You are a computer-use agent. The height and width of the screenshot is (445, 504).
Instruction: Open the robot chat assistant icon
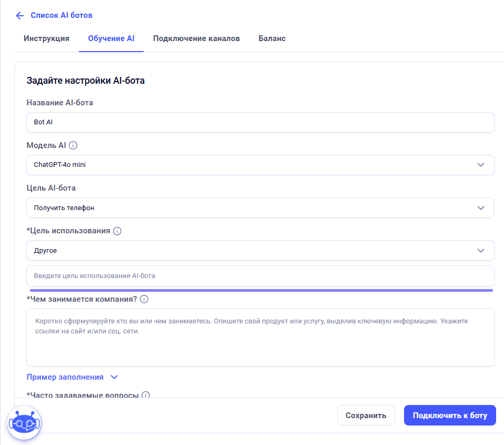(24, 423)
